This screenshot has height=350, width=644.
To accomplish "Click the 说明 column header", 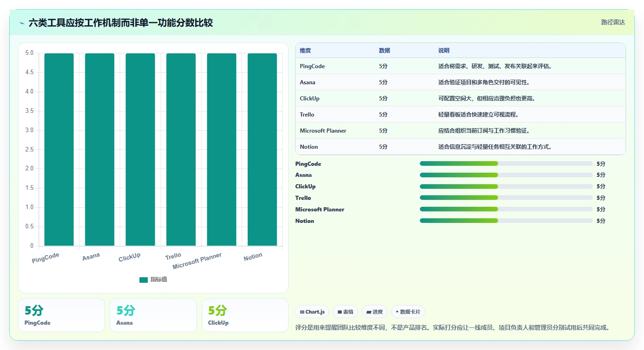I will tap(444, 51).
